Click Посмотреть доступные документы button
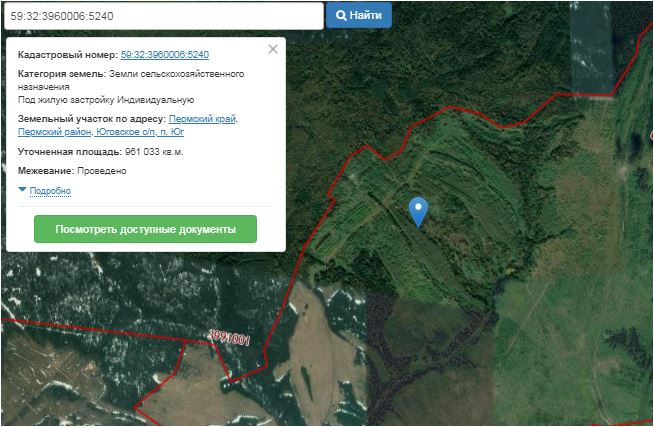The height and width of the screenshot is (427, 654). (145, 229)
